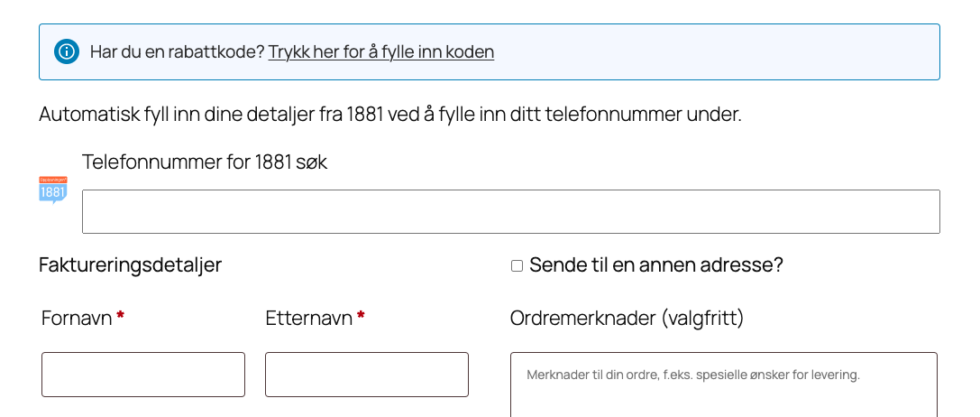Click the Fornavn field label
This screenshot has width=980, height=417.
tap(77, 318)
